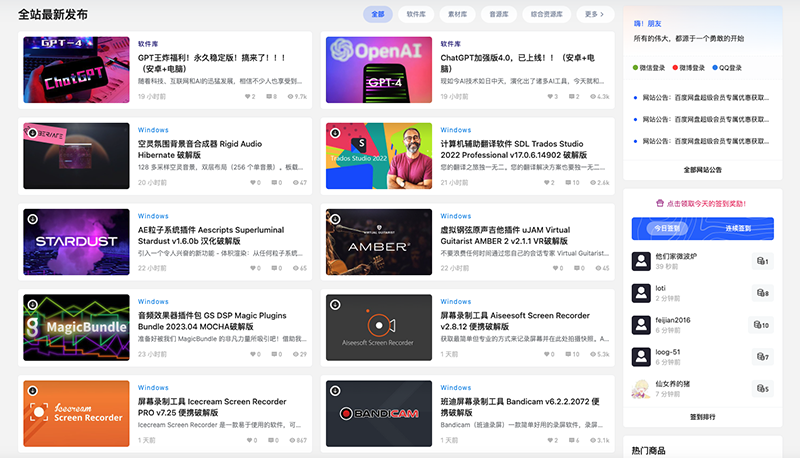Open user loti avatar
The height and width of the screenshot is (458, 800).
(x=641, y=293)
